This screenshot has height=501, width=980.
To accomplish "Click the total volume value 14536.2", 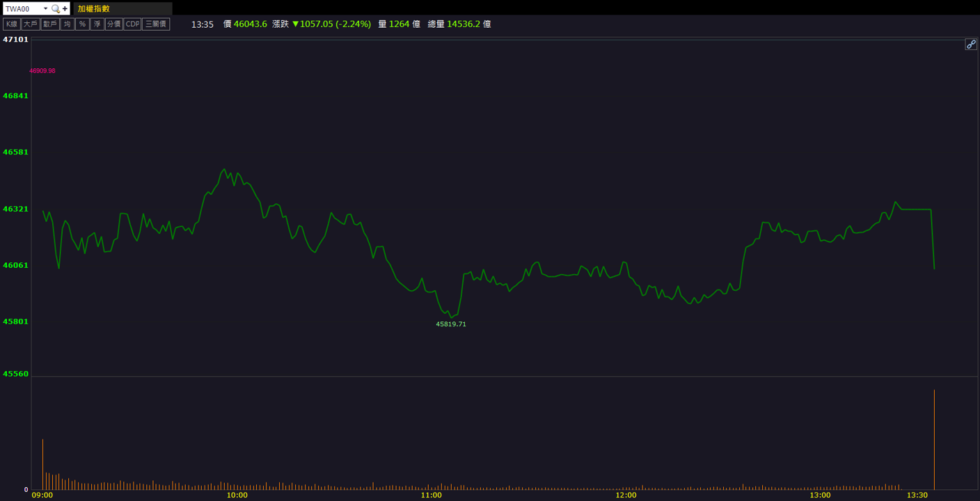I will click(x=464, y=24).
